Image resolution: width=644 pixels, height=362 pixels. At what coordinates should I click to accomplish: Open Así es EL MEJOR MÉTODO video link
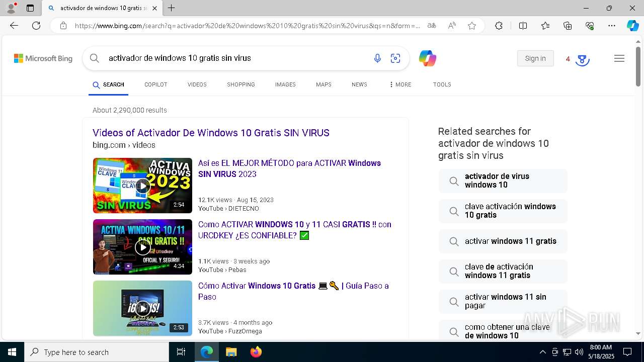pos(289,168)
